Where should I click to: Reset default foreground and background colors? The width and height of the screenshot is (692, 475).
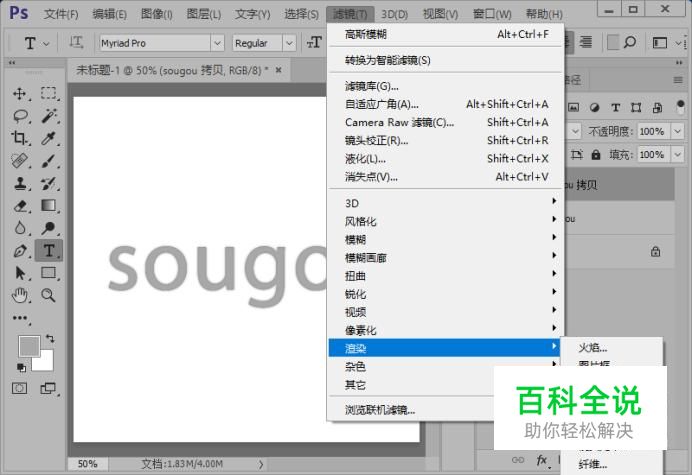tap(21, 367)
